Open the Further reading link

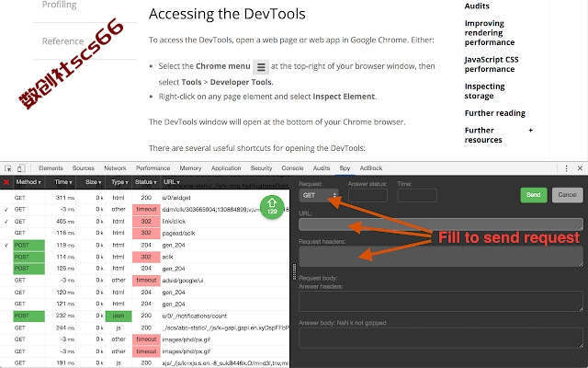click(x=494, y=113)
